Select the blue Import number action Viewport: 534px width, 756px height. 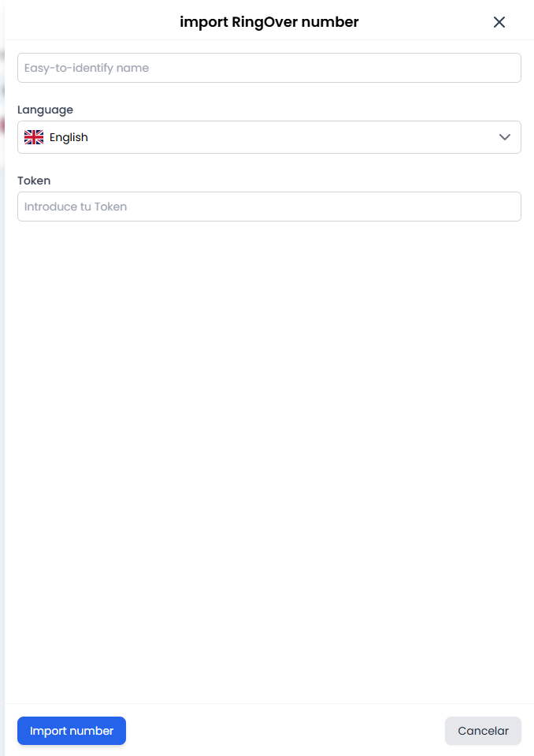[x=71, y=731]
